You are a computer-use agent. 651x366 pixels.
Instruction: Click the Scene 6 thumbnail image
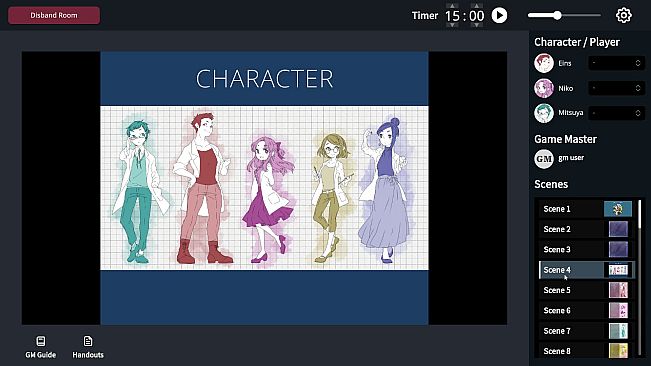[x=618, y=310]
